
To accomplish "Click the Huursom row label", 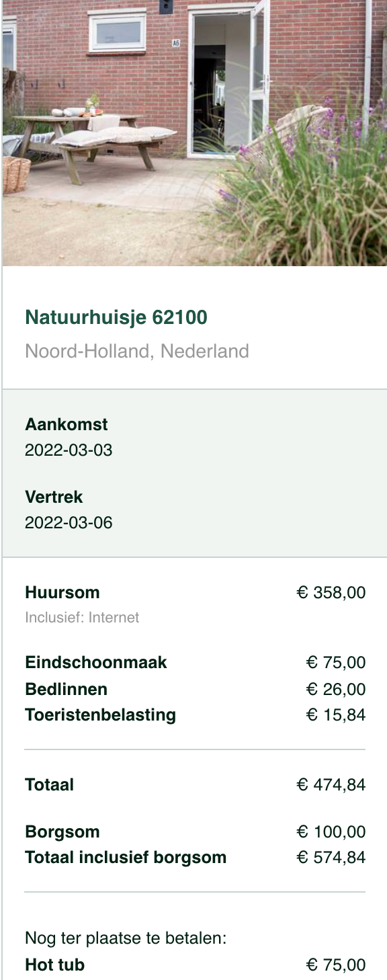I will pos(62,592).
